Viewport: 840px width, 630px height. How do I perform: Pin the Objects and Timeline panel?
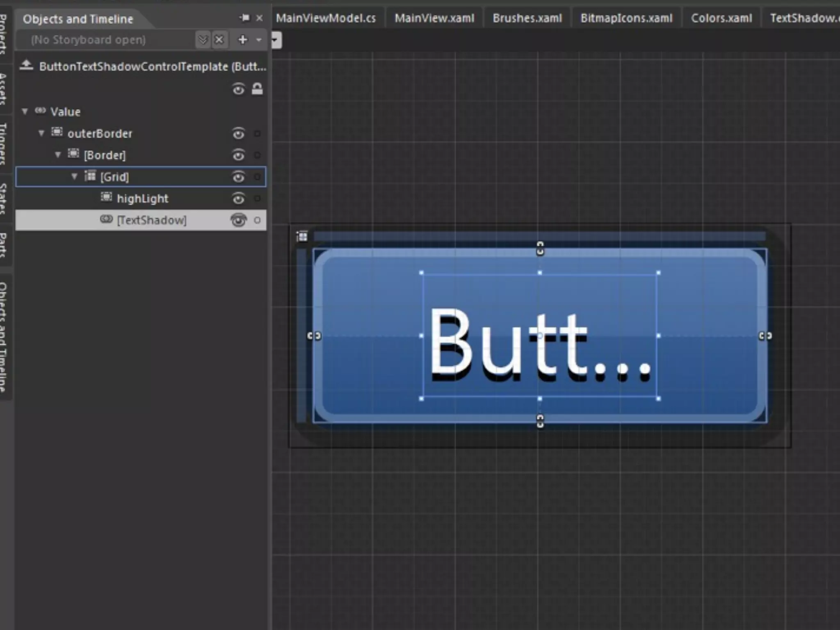point(244,18)
